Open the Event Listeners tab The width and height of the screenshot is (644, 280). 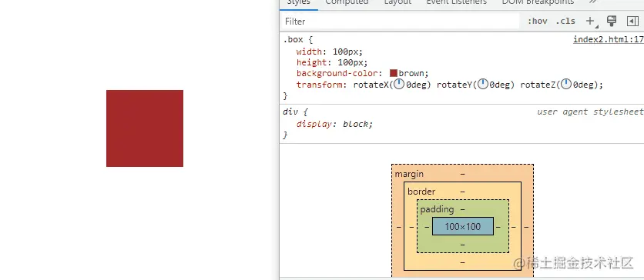456,2
